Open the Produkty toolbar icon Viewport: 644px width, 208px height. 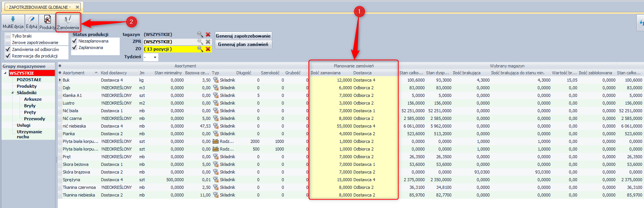pyautogui.click(x=47, y=22)
